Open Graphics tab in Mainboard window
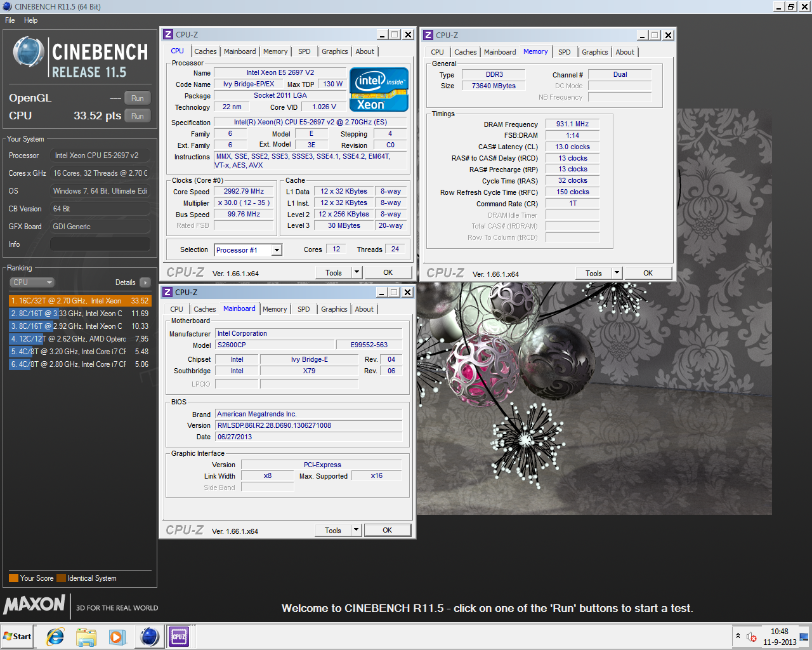812x650 pixels. (x=334, y=309)
